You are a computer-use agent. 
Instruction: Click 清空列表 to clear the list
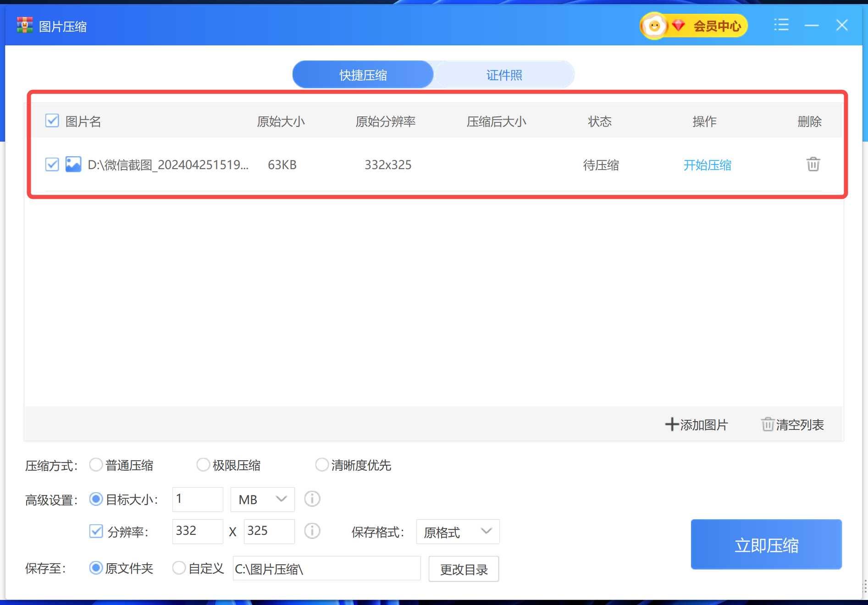(x=793, y=424)
